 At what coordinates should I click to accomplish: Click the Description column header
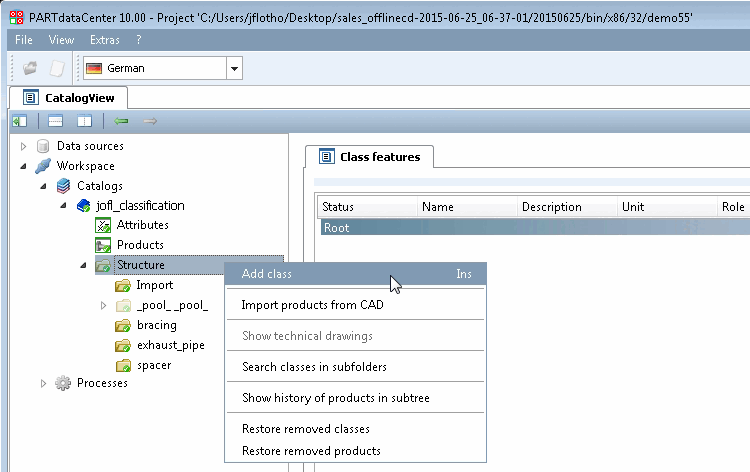(551, 207)
